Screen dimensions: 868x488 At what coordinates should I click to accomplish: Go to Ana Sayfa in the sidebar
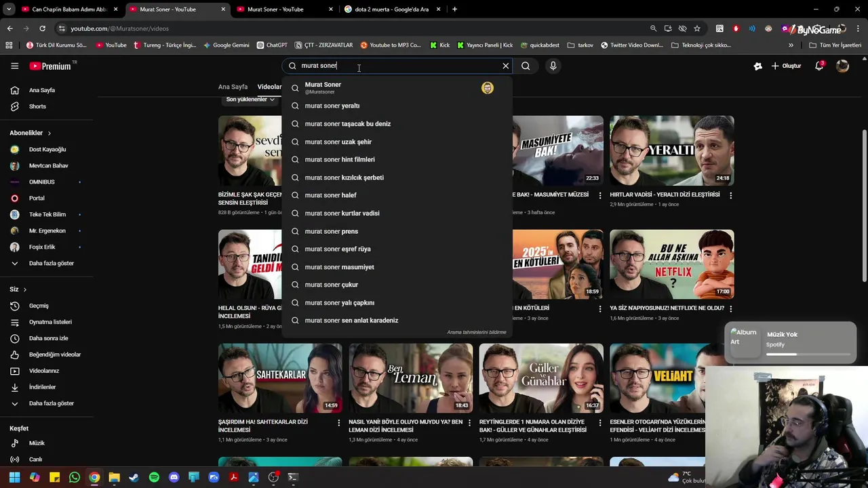(42, 90)
